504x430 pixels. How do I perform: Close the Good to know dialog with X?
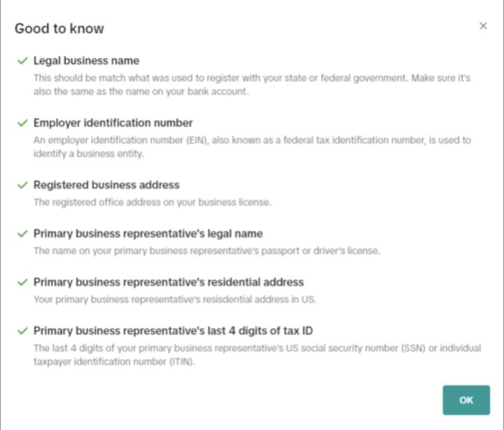coord(483,26)
